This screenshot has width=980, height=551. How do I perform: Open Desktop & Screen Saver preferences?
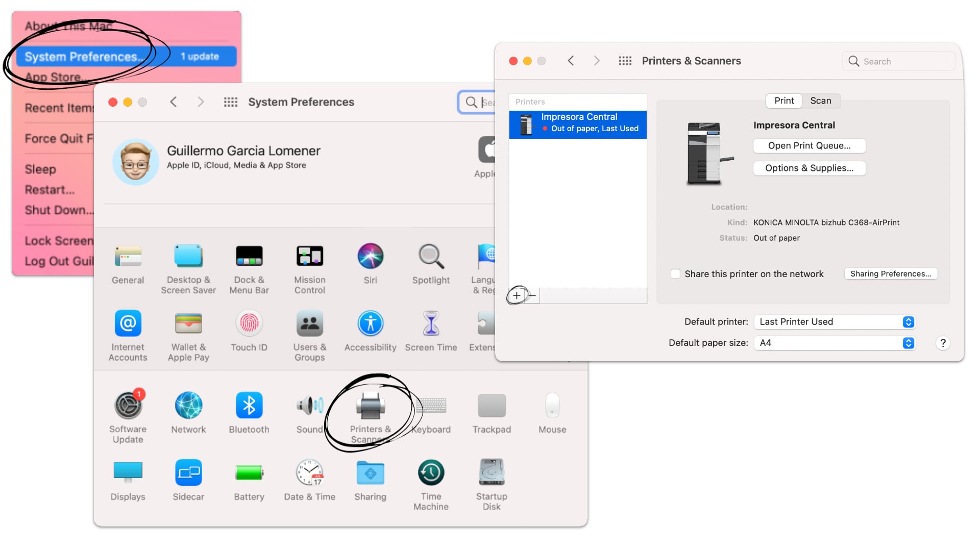pyautogui.click(x=188, y=268)
